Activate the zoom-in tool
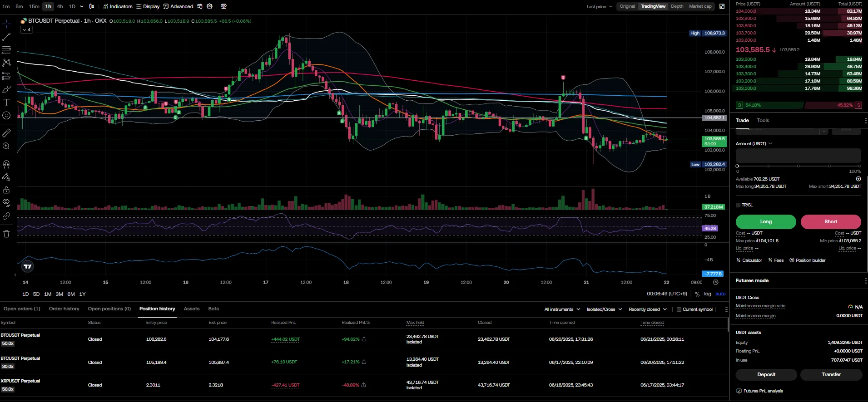Screen dimensions: 868x402 6,146
